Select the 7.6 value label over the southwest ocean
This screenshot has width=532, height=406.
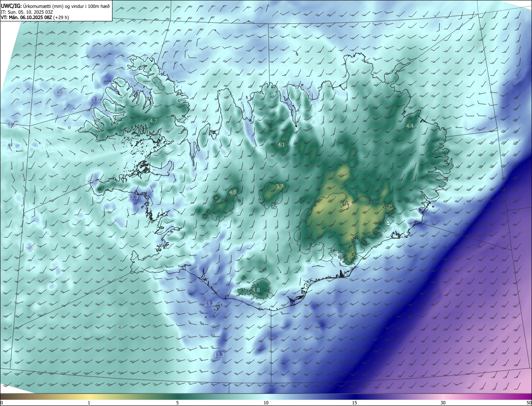pyautogui.click(x=120, y=328)
